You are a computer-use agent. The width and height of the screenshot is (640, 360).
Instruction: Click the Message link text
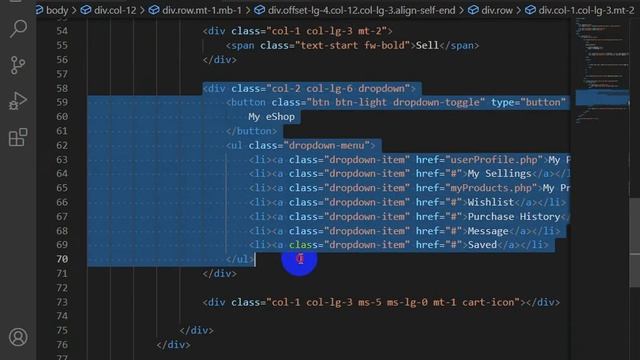[x=488, y=231]
